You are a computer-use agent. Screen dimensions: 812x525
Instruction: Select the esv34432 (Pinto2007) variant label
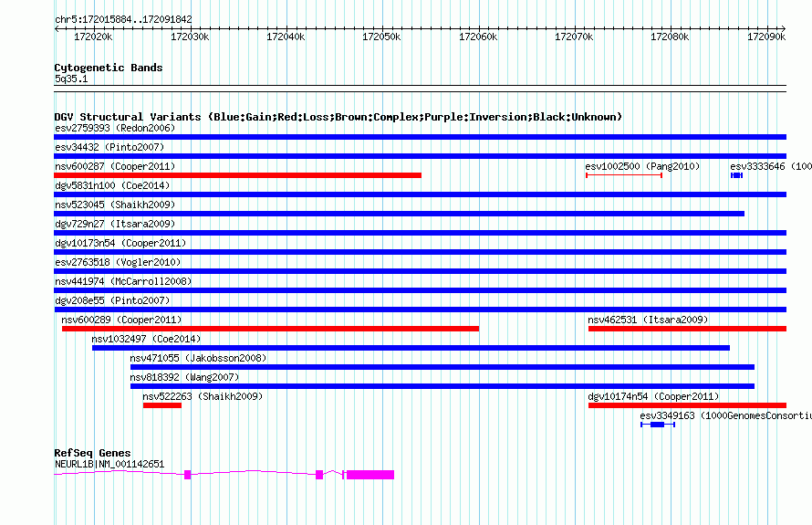pos(109,147)
